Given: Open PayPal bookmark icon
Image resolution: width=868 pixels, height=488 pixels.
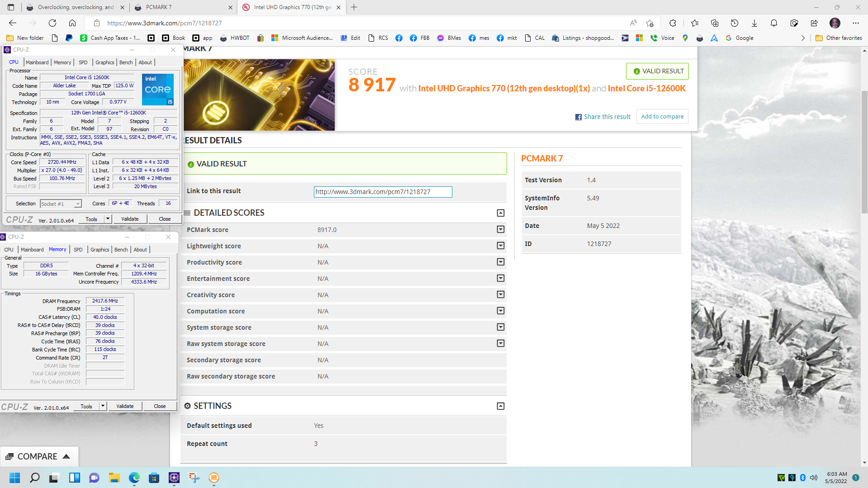Looking at the screenshot, I should [69, 38].
